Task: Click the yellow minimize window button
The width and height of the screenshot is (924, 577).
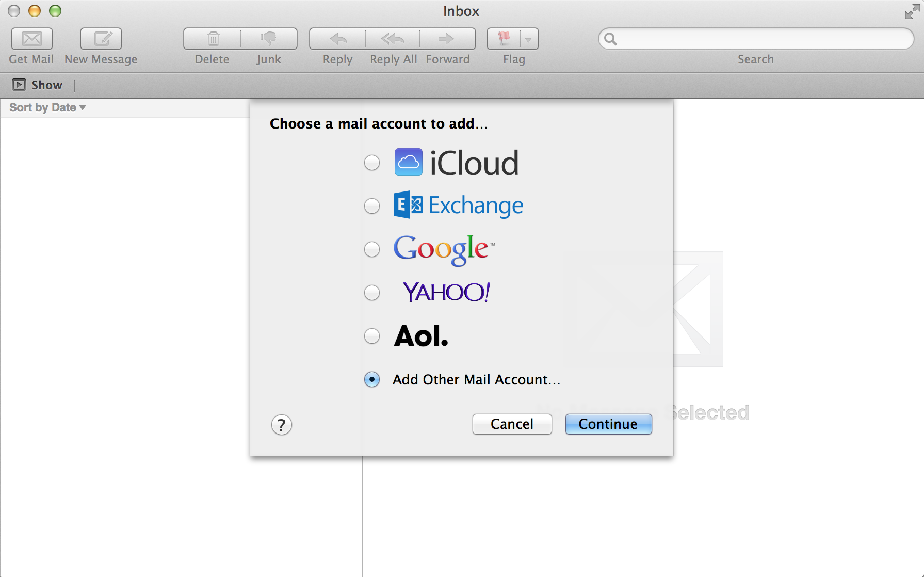Action: (35, 11)
